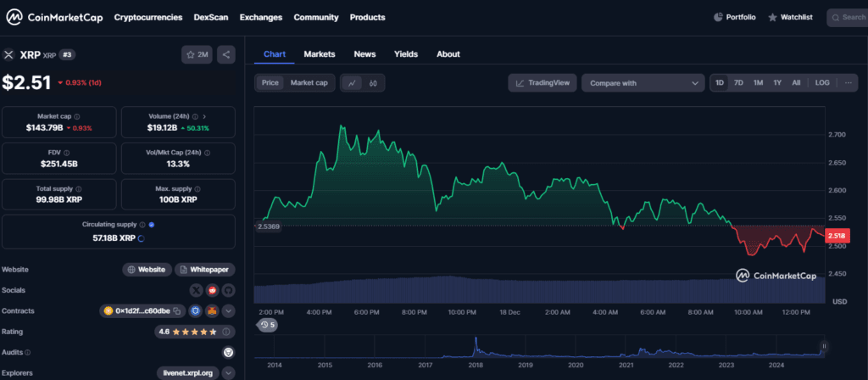The width and height of the screenshot is (868, 380).
Task: Click the FDV info icon
Action: [66, 153]
